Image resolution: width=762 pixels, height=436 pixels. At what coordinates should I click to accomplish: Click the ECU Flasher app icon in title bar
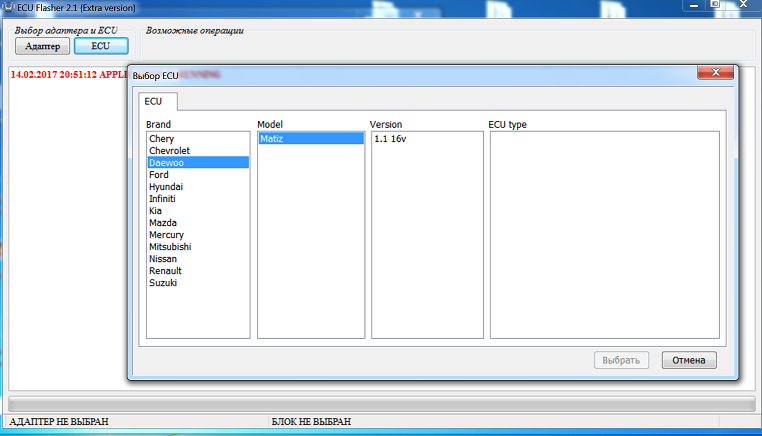(x=8, y=7)
